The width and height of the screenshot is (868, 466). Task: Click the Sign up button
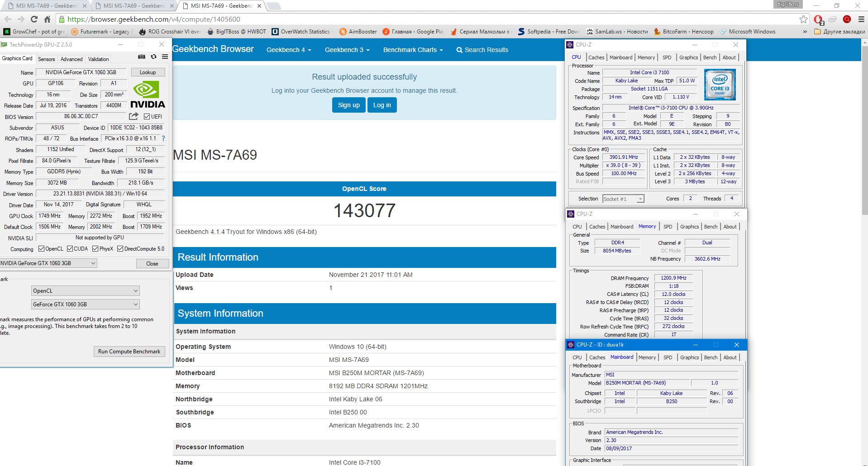click(x=348, y=105)
